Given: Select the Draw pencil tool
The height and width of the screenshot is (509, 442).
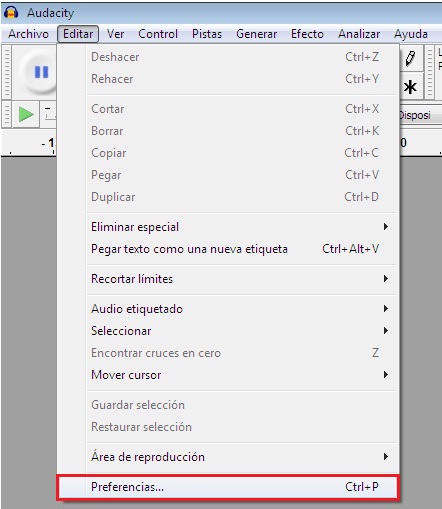Looking at the screenshot, I should 411,58.
